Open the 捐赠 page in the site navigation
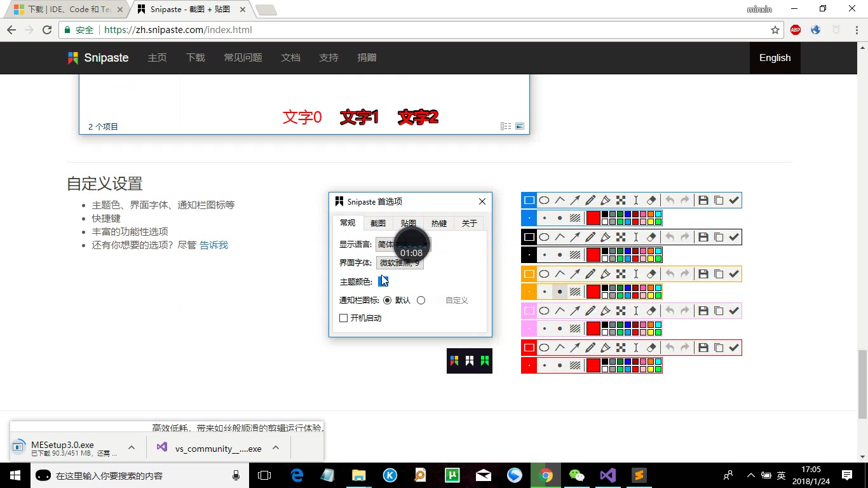 pyautogui.click(x=367, y=57)
